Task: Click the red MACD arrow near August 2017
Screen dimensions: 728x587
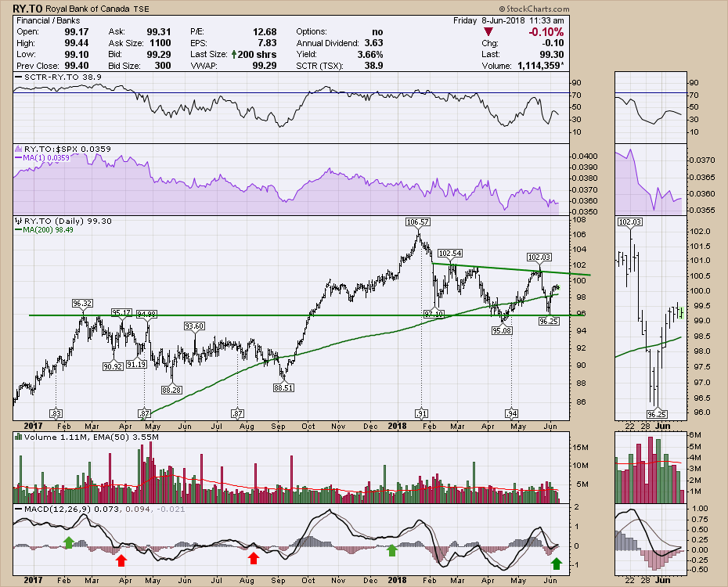Action: tap(253, 558)
